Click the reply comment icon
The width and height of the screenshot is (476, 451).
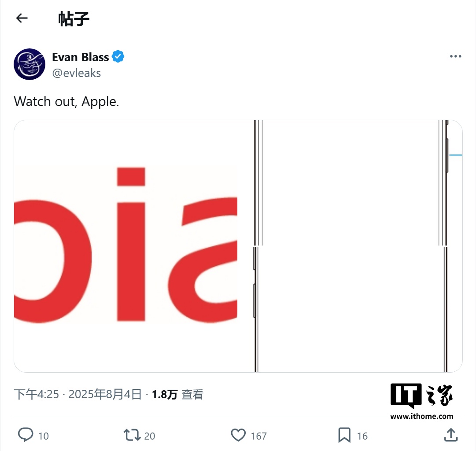pos(26,435)
